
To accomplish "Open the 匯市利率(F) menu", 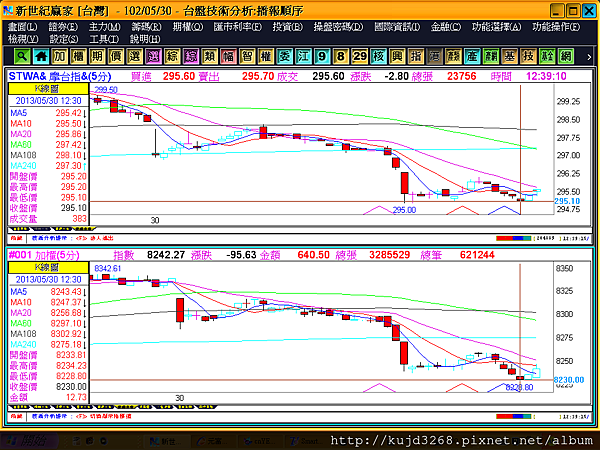I will pos(238,27).
